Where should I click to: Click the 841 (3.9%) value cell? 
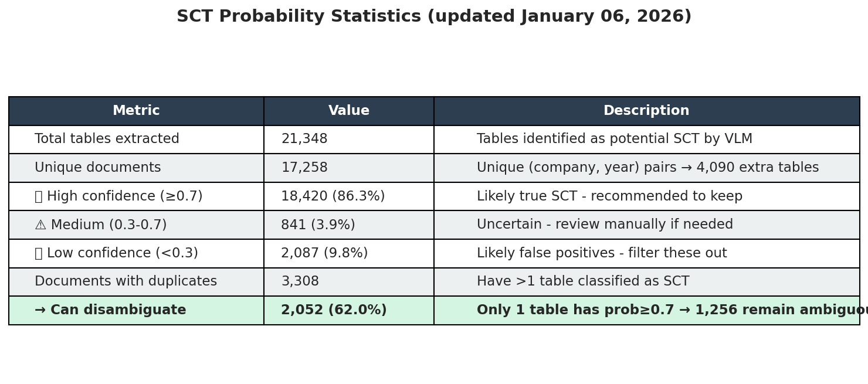[x=349, y=225]
